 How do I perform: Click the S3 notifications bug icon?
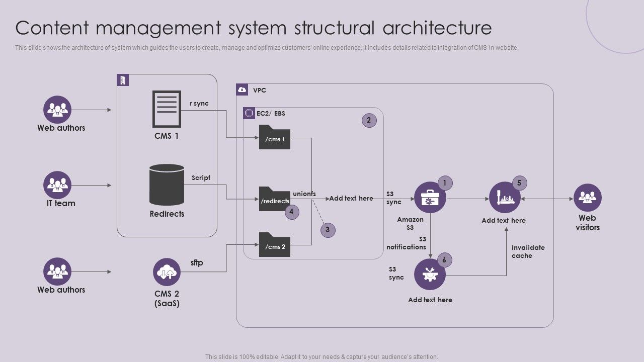pyautogui.click(x=430, y=275)
